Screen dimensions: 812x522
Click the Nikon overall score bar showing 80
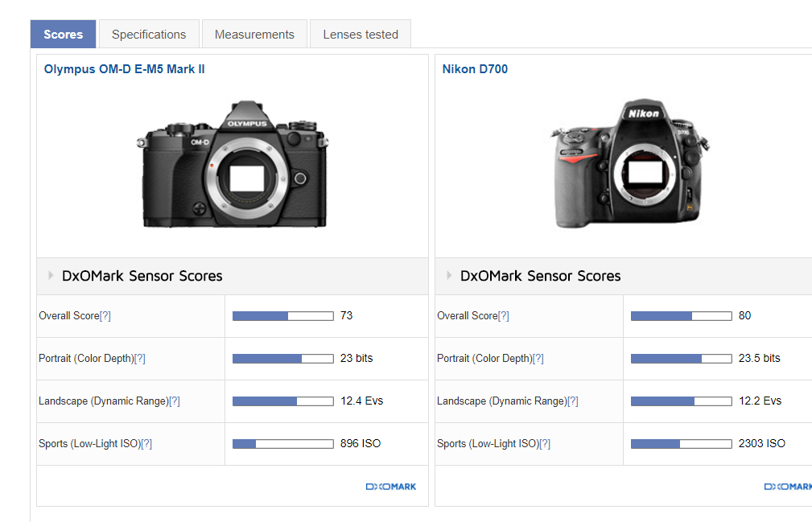click(x=682, y=316)
